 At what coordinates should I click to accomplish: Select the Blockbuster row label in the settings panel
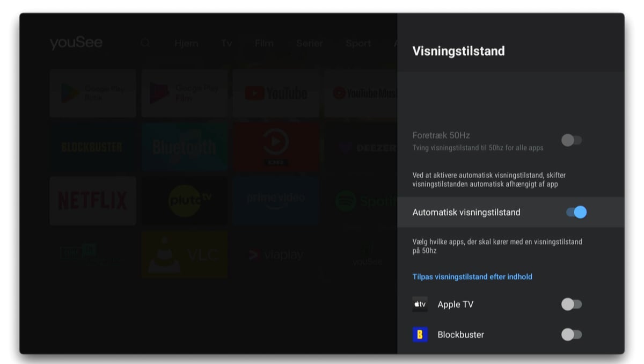pyautogui.click(x=461, y=334)
